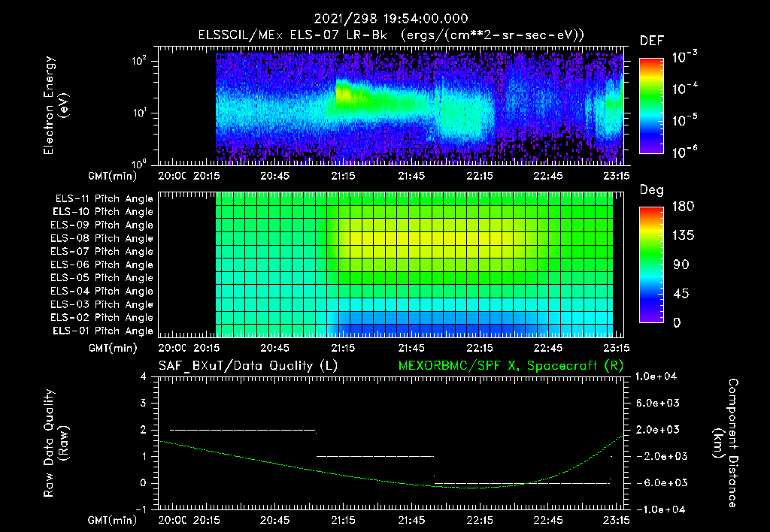
Task: Click "22:45" on the spectrogram time axis
Action: (548, 176)
